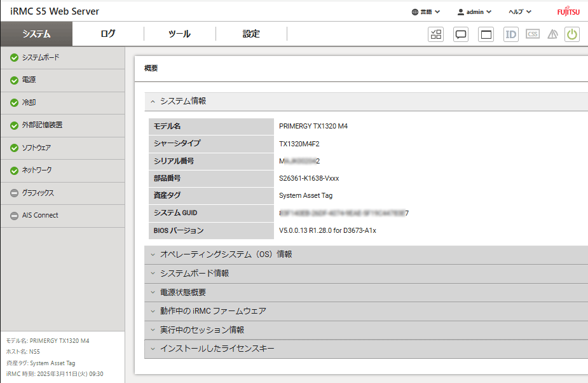The image size is (588, 383).
Task: Open the admin user dropdown menu
Action: pos(474,12)
